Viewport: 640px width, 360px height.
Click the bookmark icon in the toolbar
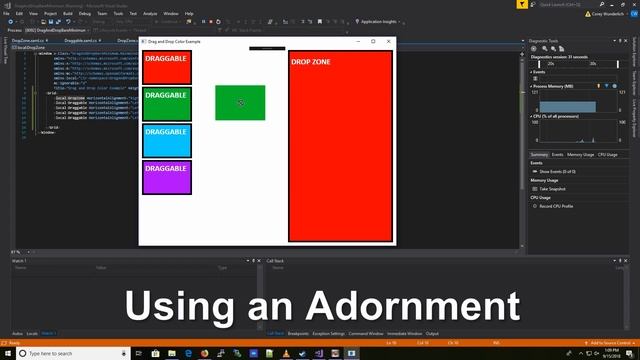coord(320,22)
